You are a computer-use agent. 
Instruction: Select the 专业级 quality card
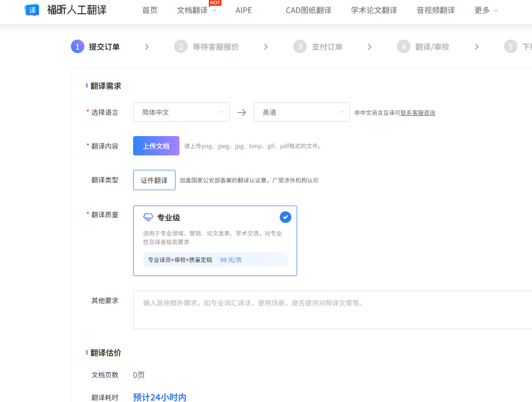[x=215, y=241]
